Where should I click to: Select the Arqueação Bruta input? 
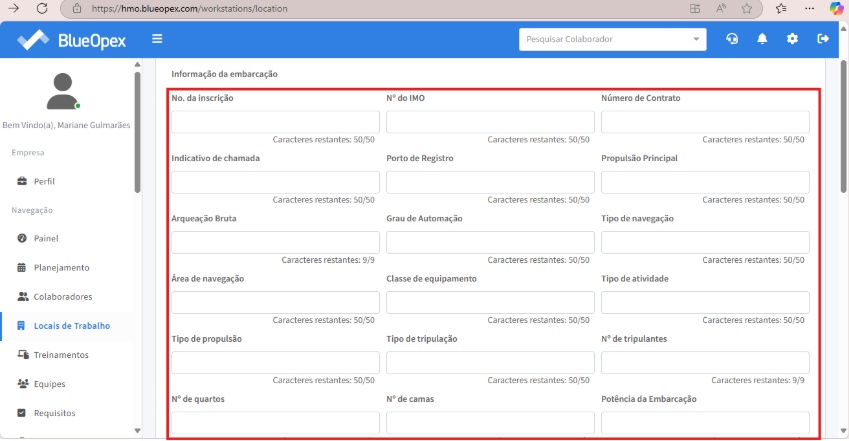275,242
